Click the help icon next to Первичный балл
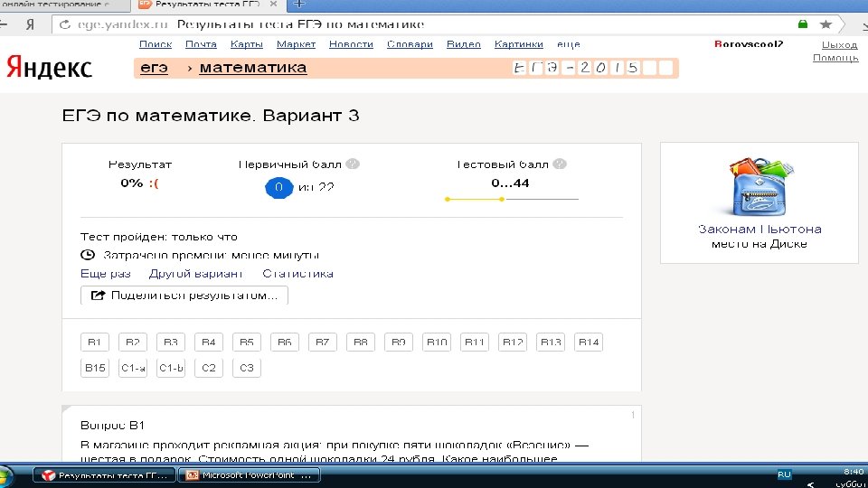868x488 pixels. (353, 164)
